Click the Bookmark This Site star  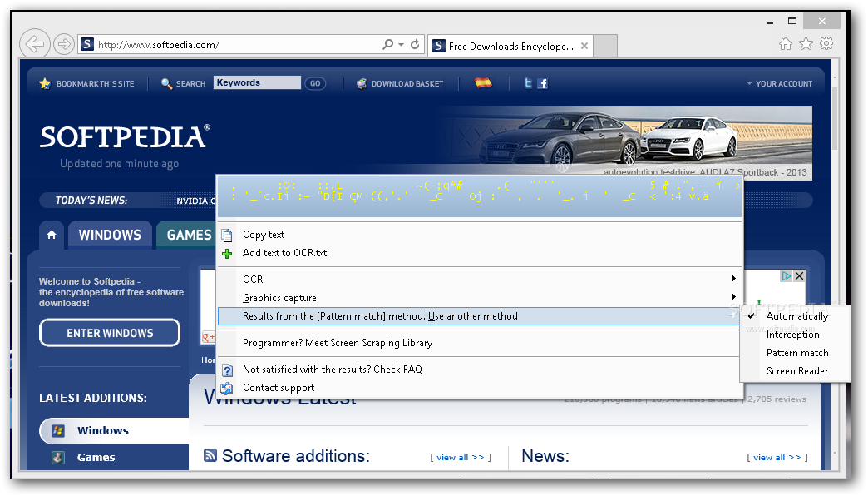click(x=45, y=84)
